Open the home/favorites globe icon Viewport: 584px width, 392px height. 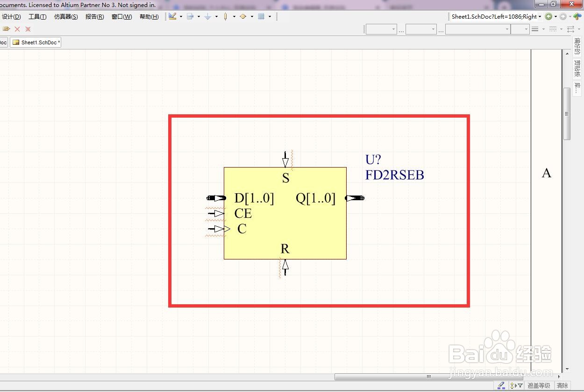tap(577, 16)
